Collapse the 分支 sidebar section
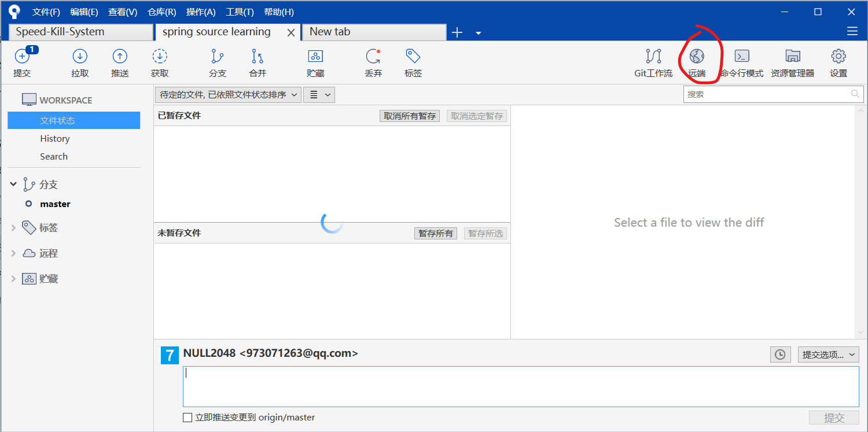 click(13, 184)
